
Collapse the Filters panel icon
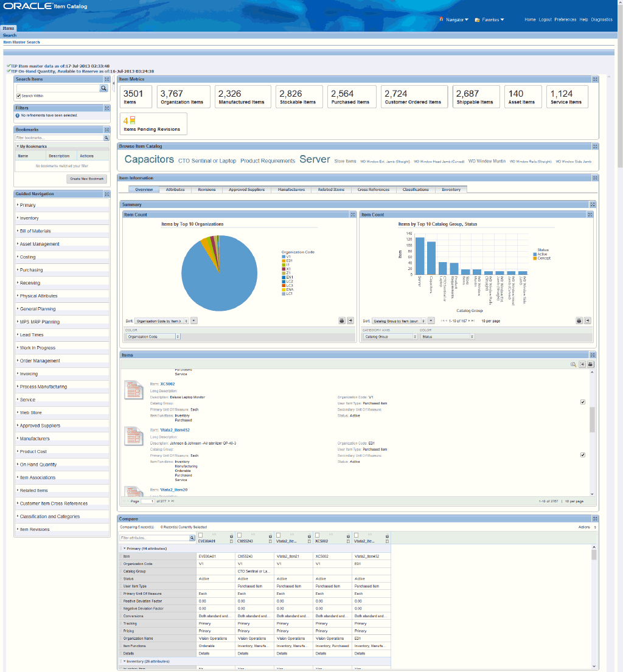106,108
